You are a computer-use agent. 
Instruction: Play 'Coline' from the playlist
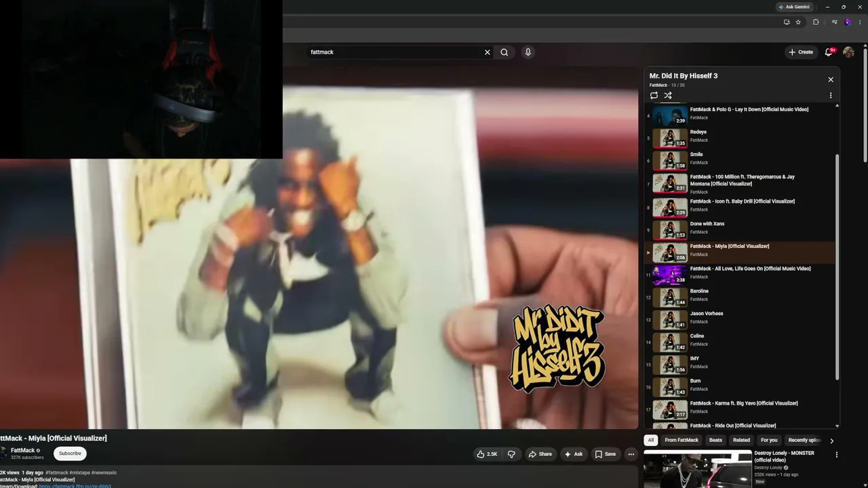coord(741,342)
